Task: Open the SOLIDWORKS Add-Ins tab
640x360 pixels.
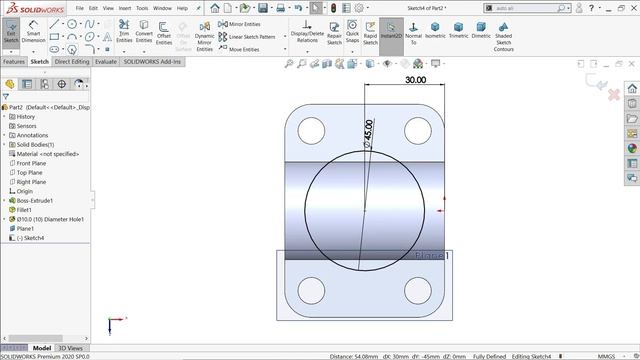Action: [152, 62]
